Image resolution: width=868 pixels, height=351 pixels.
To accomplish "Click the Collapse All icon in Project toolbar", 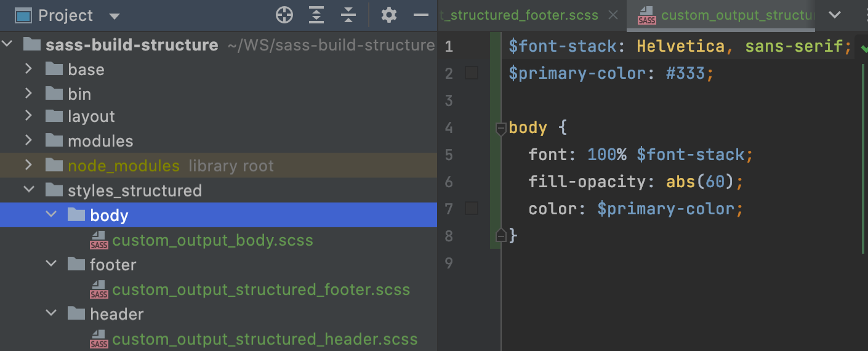I will pos(348,15).
